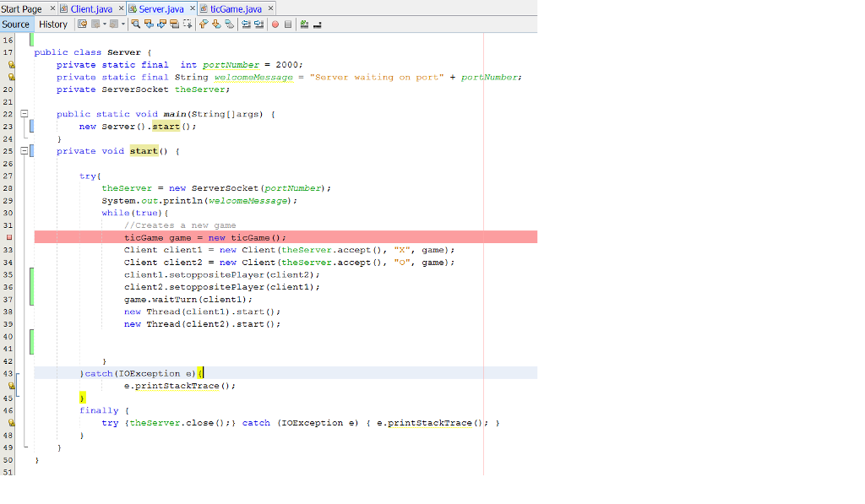
Task: Click the Shift Line Left icon
Action: point(245,24)
